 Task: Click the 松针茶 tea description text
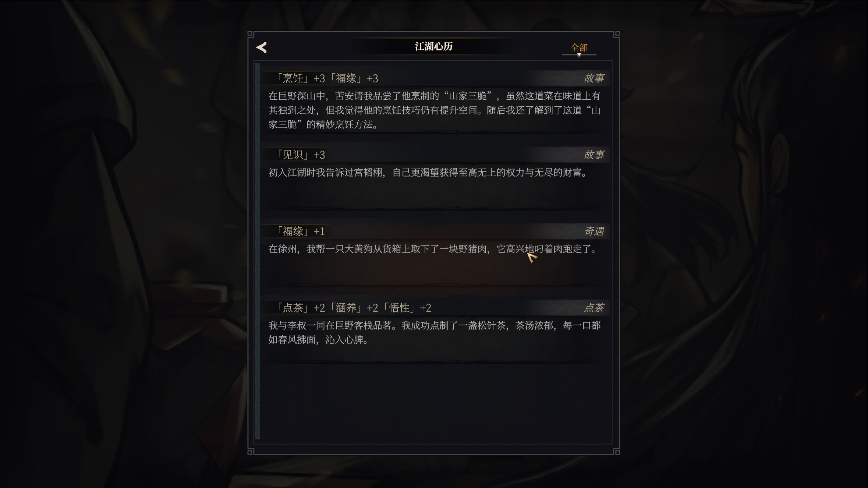click(x=434, y=332)
